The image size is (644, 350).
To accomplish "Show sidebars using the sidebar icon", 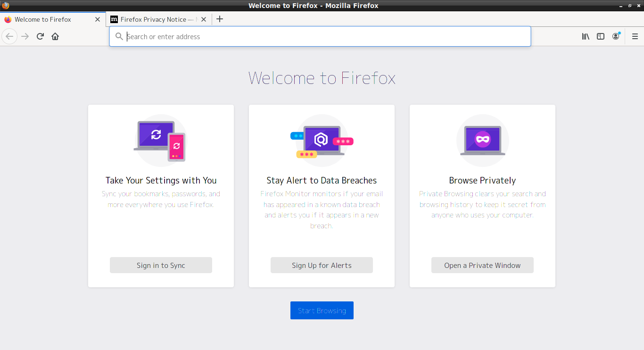I will [601, 36].
